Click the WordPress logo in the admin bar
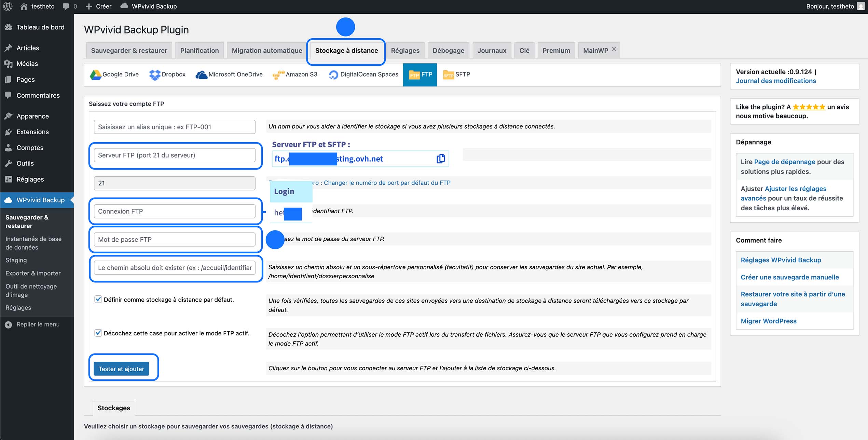The image size is (868, 440). pos(7,6)
